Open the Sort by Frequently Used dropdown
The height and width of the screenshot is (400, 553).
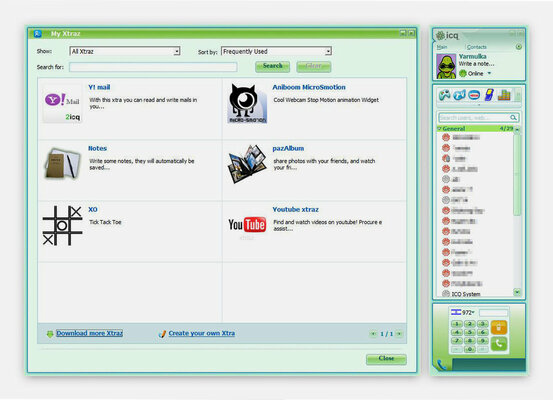276,51
